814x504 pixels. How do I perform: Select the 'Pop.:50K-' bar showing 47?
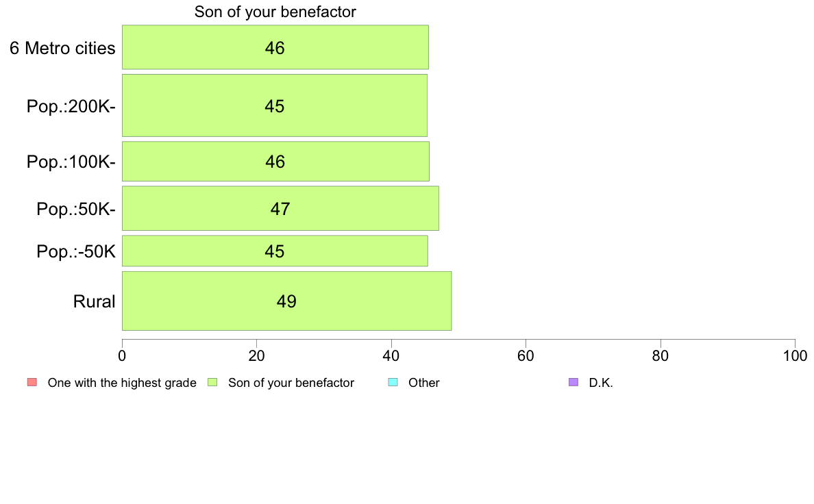[280, 208]
